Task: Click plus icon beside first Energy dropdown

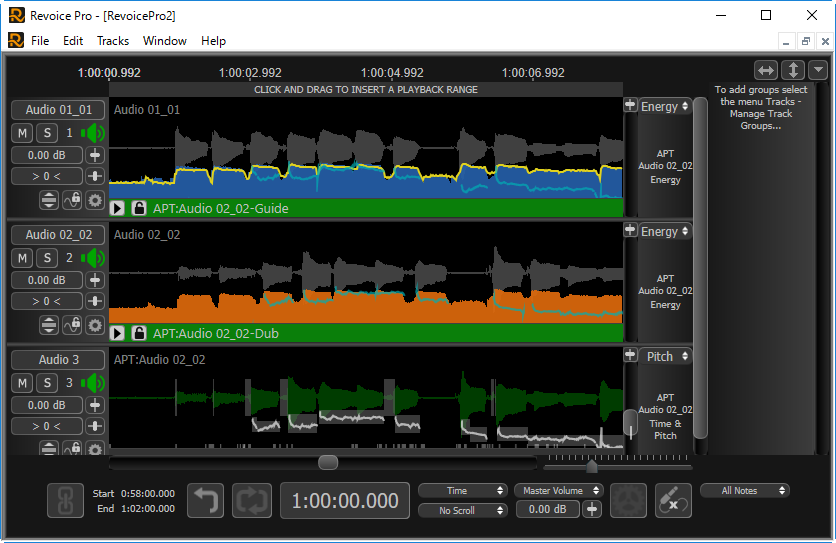Action: click(630, 105)
